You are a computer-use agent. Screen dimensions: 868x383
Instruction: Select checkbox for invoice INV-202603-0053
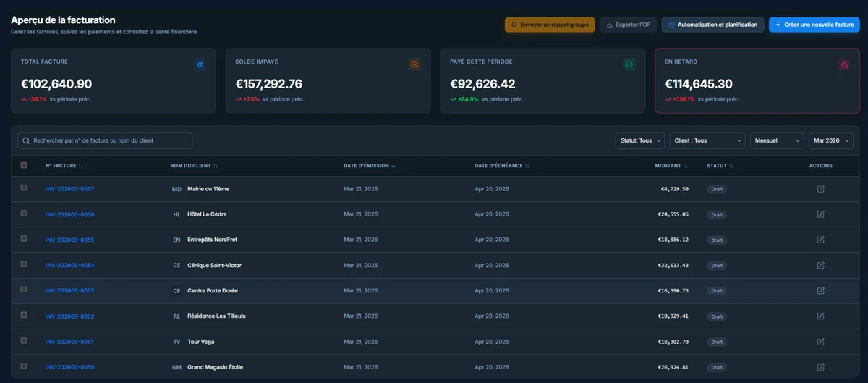point(24,290)
